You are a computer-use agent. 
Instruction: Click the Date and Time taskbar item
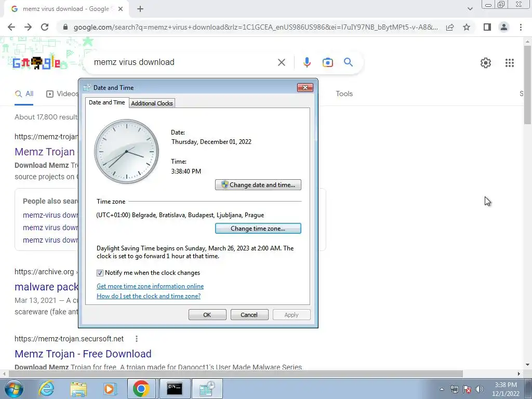click(207, 389)
